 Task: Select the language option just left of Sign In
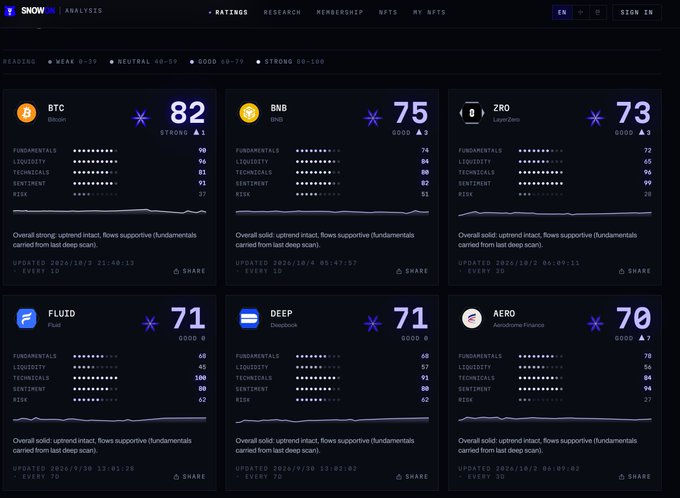point(598,13)
